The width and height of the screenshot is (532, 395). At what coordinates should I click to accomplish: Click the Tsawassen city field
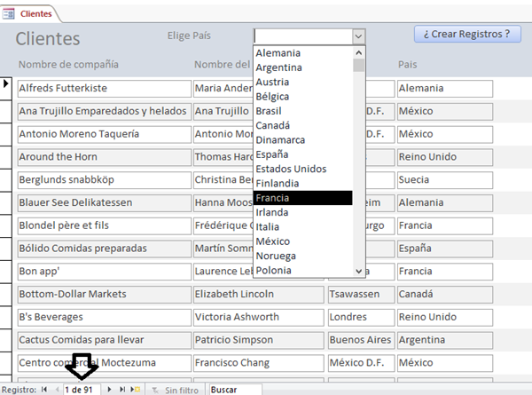click(362, 294)
